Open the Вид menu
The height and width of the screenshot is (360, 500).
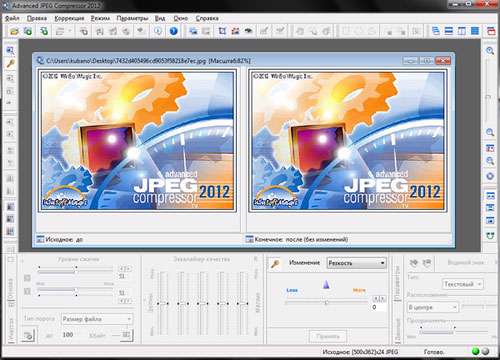coord(160,18)
